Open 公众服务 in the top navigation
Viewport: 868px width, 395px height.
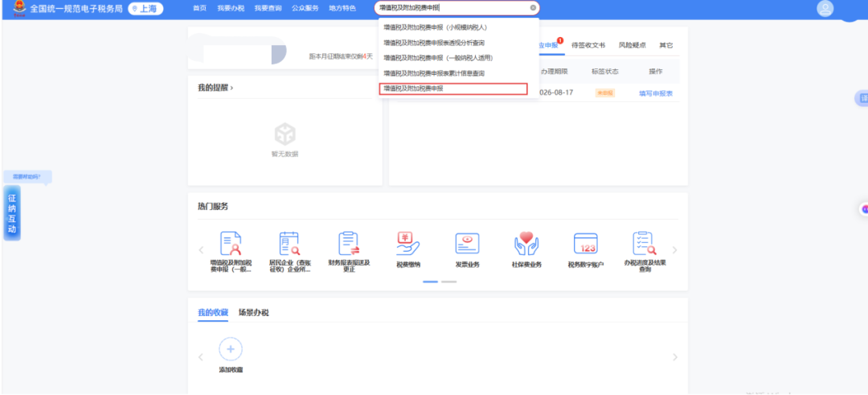coord(305,8)
